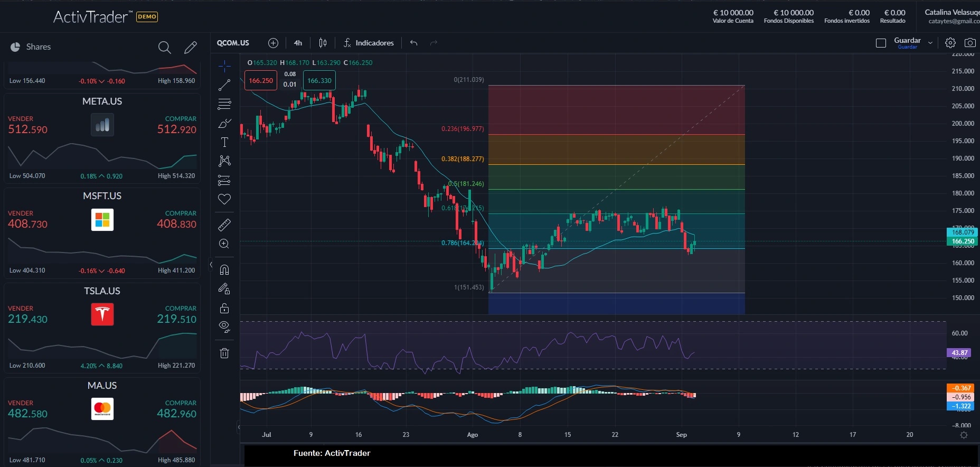Expand the Guardar layout dropdown arrow
The height and width of the screenshot is (467, 980).
click(x=930, y=43)
